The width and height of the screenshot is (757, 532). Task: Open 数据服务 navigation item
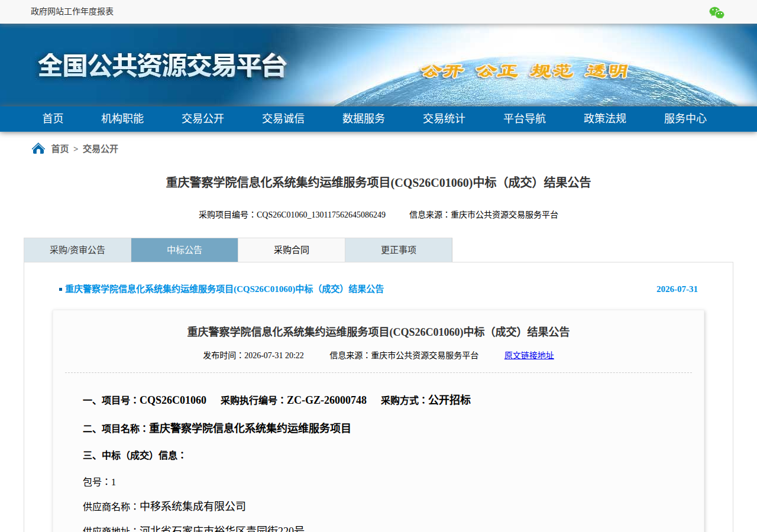coord(364,118)
